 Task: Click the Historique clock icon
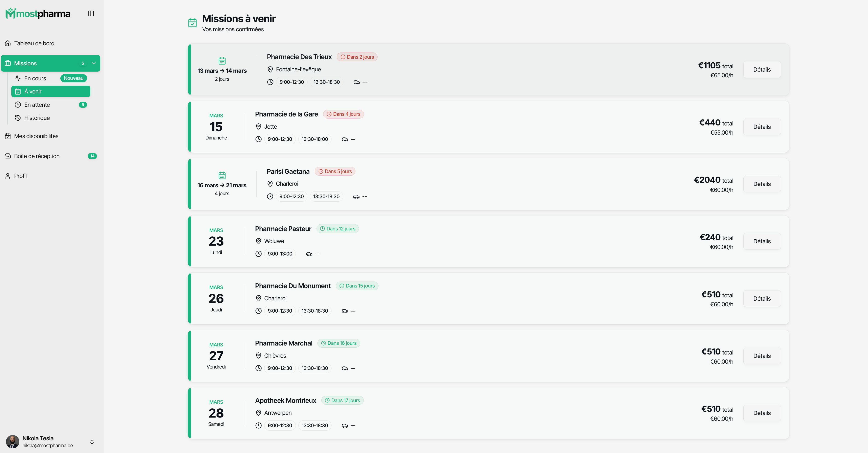18,118
